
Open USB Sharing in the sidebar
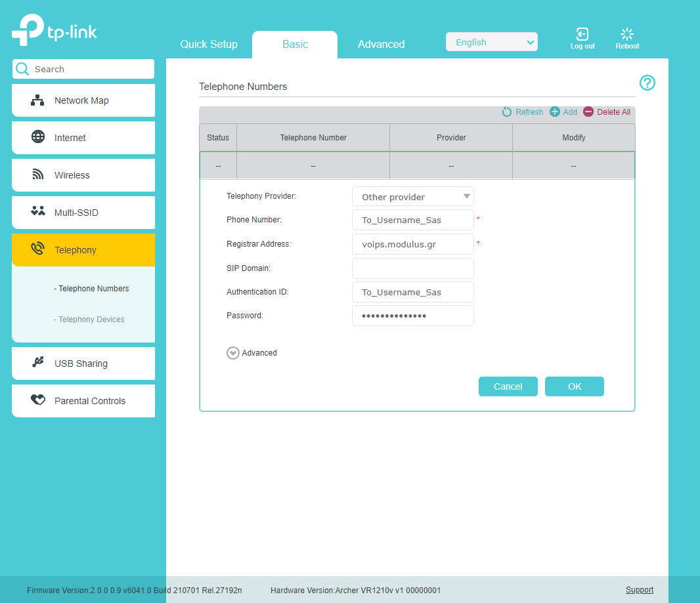pyautogui.click(x=83, y=364)
